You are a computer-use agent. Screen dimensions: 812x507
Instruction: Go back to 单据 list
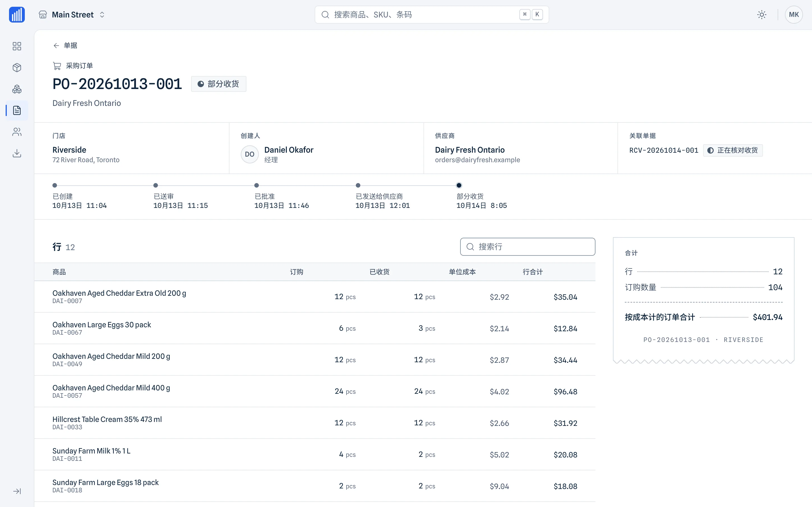65,45
